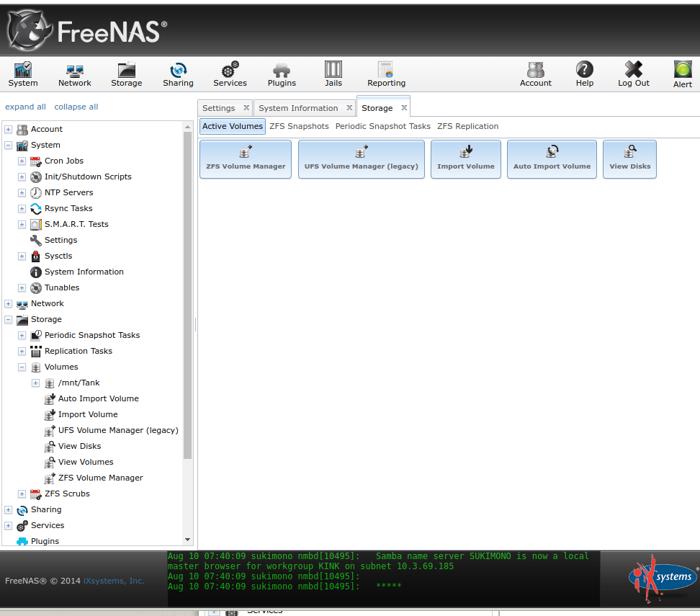Select the ZFS Replication sub-tab
The image size is (700, 616).
tap(468, 126)
